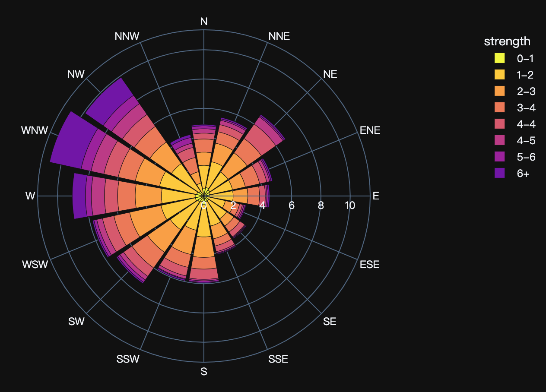Select the 1–2 strength legend swatch

[500, 75]
